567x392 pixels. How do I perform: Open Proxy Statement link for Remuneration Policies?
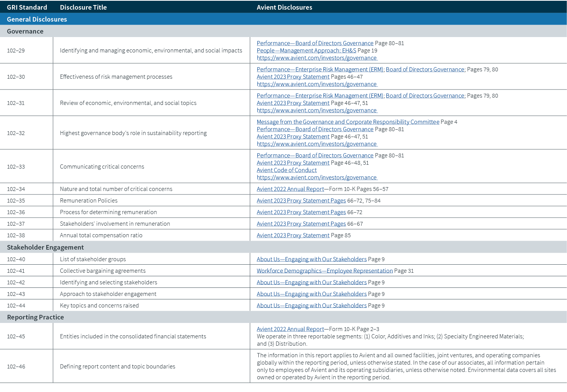(x=301, y=200)
